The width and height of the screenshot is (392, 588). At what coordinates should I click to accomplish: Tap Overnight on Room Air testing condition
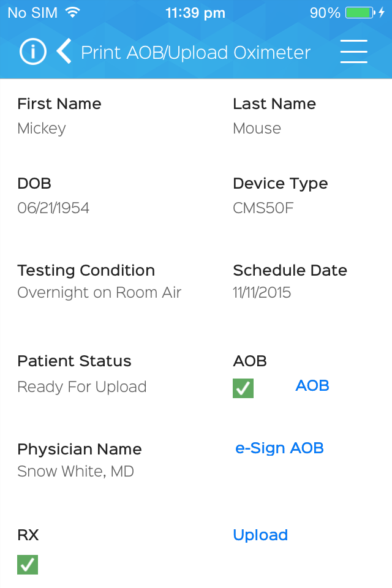[99, 293]
